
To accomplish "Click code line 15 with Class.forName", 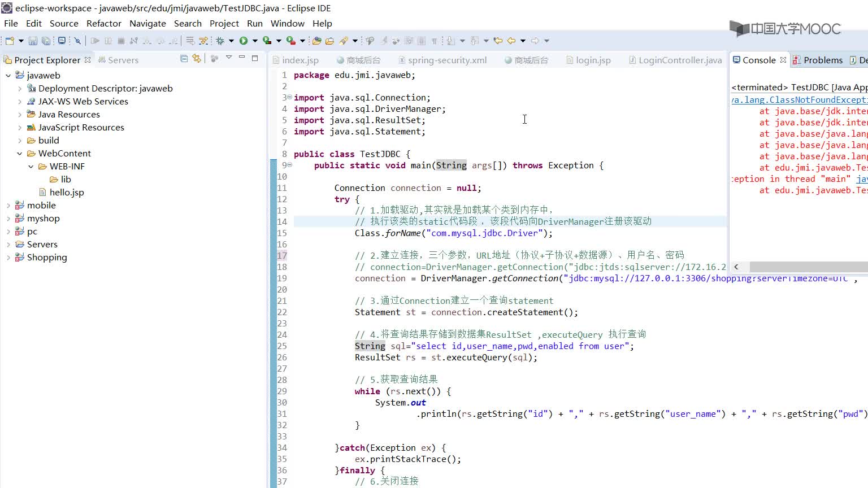I will 453,233.
